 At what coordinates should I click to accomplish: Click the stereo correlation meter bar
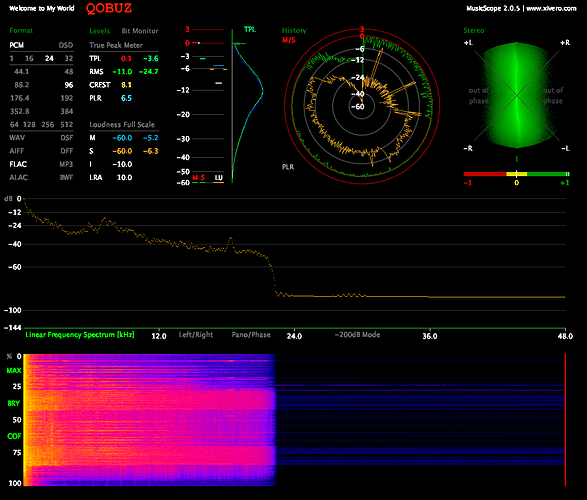[517, 174]
